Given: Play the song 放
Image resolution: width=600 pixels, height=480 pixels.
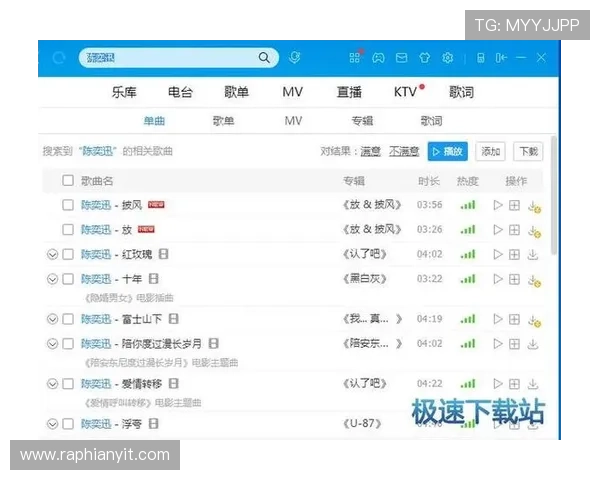Looking at the screenshot, I should tap(498, 230).
